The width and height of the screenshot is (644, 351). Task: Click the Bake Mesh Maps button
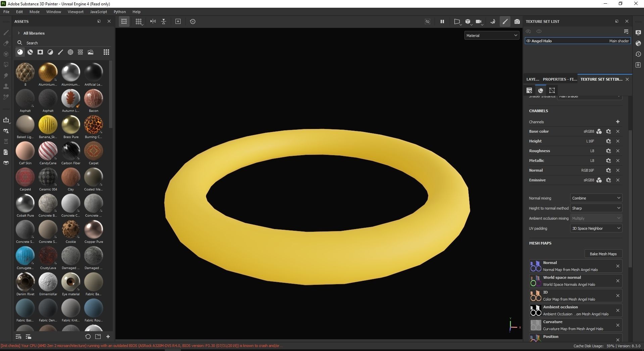603,254
